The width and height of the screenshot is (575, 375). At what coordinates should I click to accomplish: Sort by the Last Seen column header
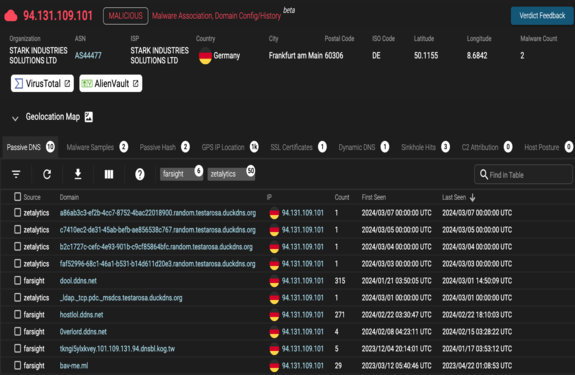[x=454, y=197]
